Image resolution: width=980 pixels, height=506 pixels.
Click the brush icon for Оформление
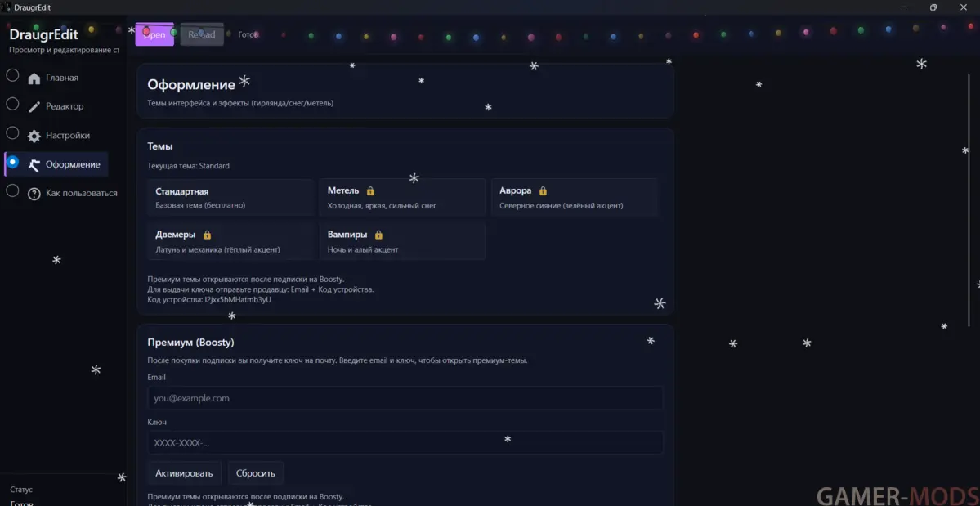[34, 165]
